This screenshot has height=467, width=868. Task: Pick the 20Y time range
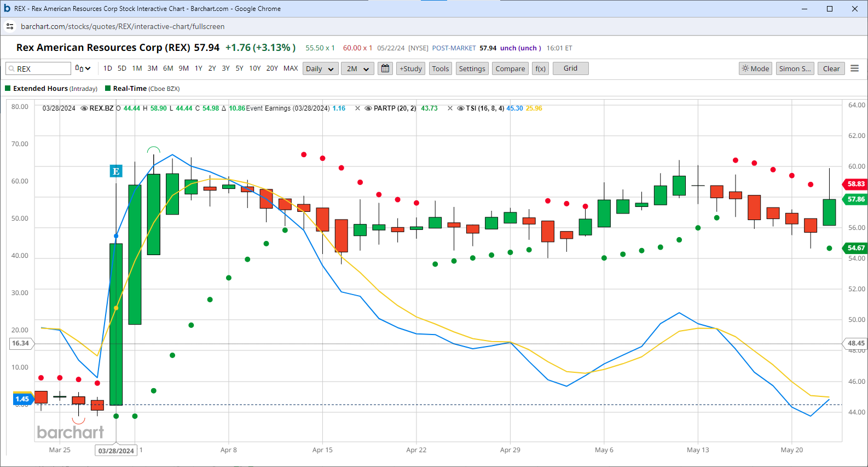(272, 68)
